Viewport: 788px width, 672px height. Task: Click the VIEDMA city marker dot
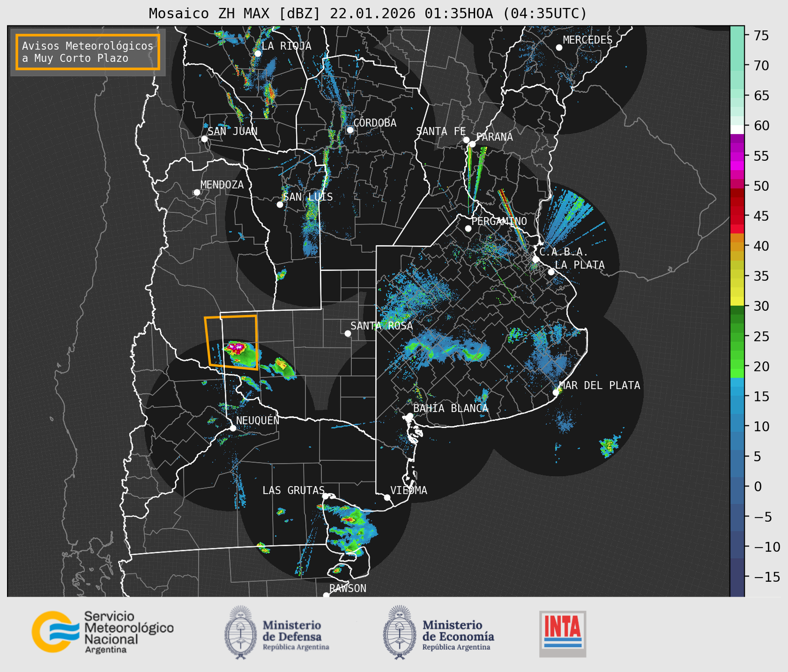click(x=387, y=497)
